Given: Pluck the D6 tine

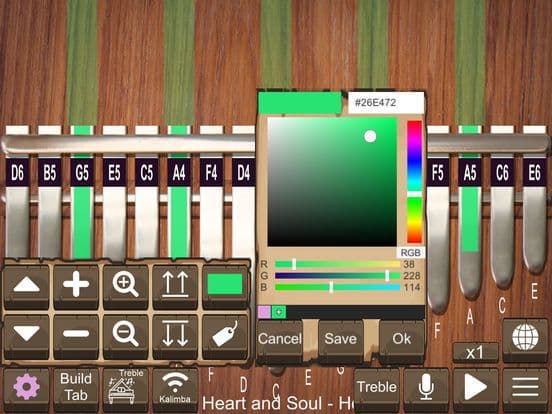Looking at the screenshot, I should click(17, 222).
